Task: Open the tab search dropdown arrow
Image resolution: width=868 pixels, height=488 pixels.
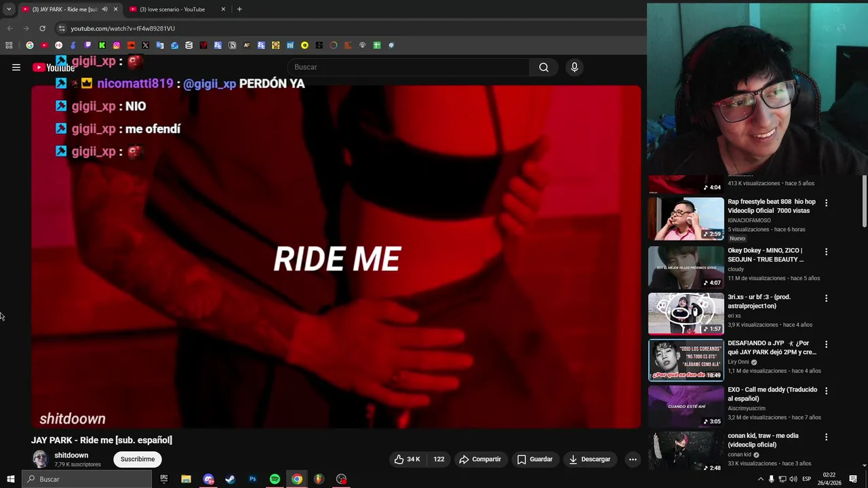Action: [x=9, y=9]
